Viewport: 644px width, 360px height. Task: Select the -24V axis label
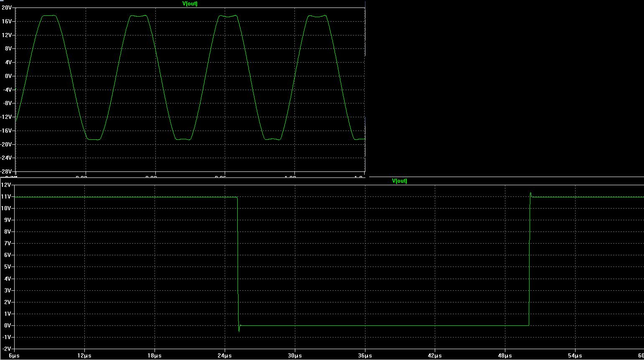tap(6, 158)
